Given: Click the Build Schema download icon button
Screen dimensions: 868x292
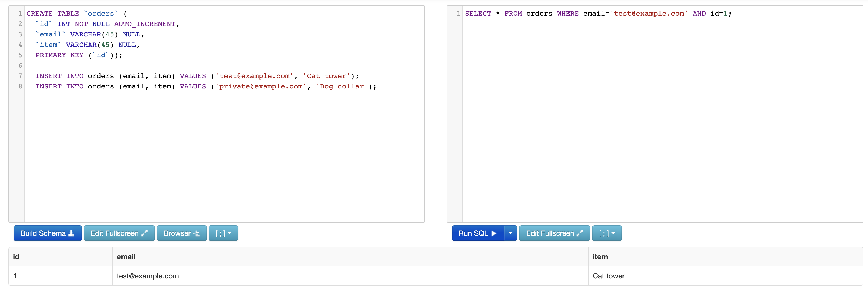Looking at the screenshot, I should click(71, 233).
